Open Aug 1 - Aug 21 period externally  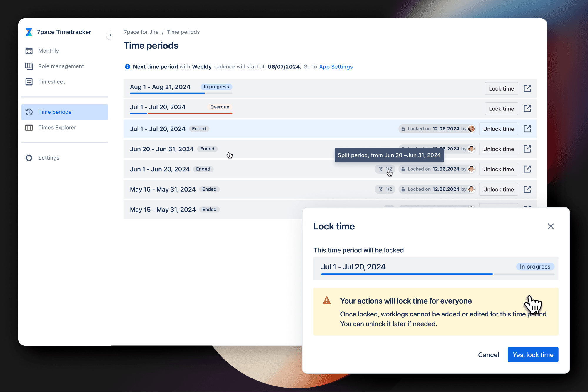tap(527, 88)
